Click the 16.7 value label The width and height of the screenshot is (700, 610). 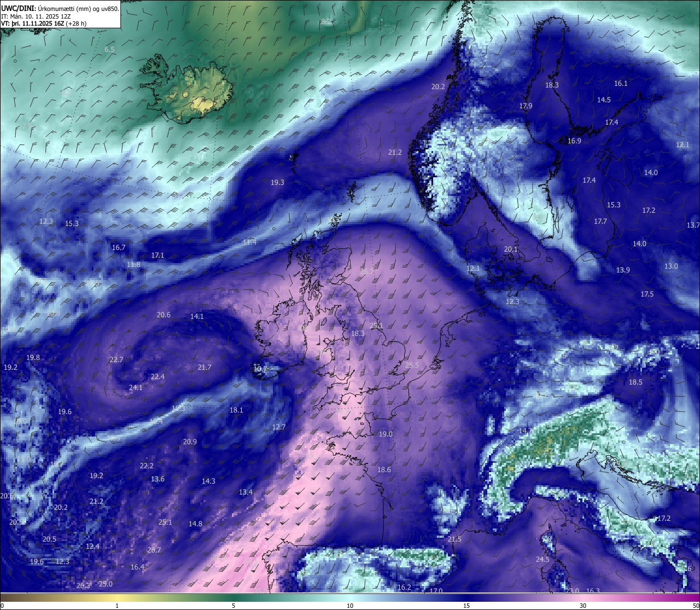click(x=119, y=248)
